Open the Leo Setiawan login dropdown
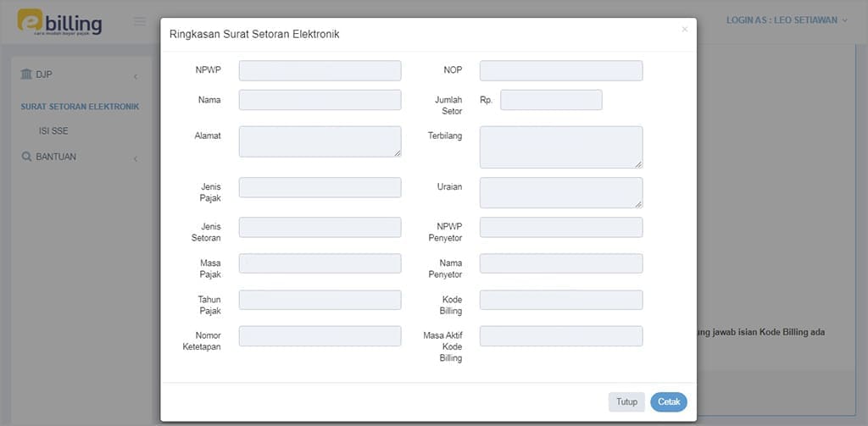This screenshot has height=426, width=868. point(786,20)
